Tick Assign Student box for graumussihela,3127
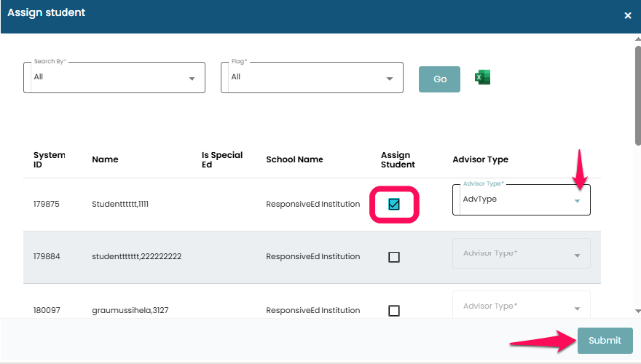 (x=394, y=311)
